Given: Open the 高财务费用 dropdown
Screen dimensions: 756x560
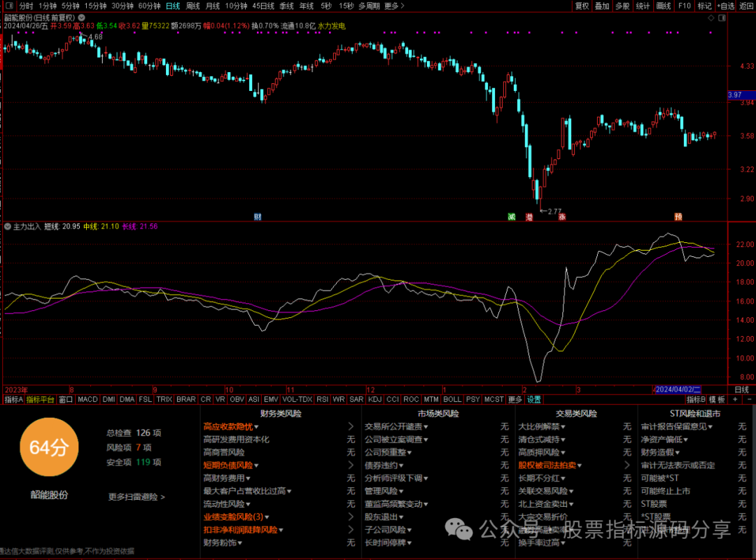Looking at the screenshot, I should click(227, 478).
